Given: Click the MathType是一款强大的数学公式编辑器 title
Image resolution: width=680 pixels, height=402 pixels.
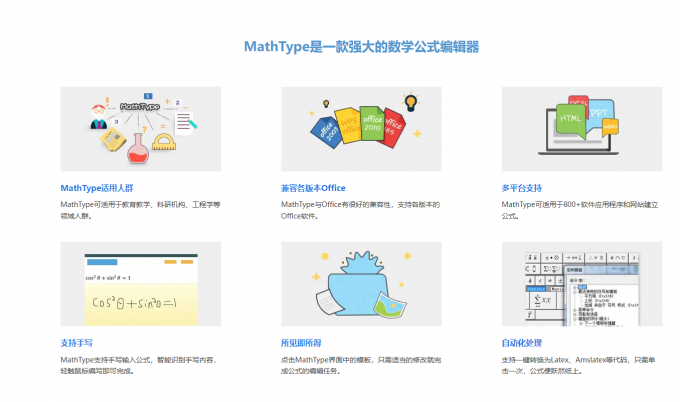Looking at the screenshot, I should tap(361, 46).
